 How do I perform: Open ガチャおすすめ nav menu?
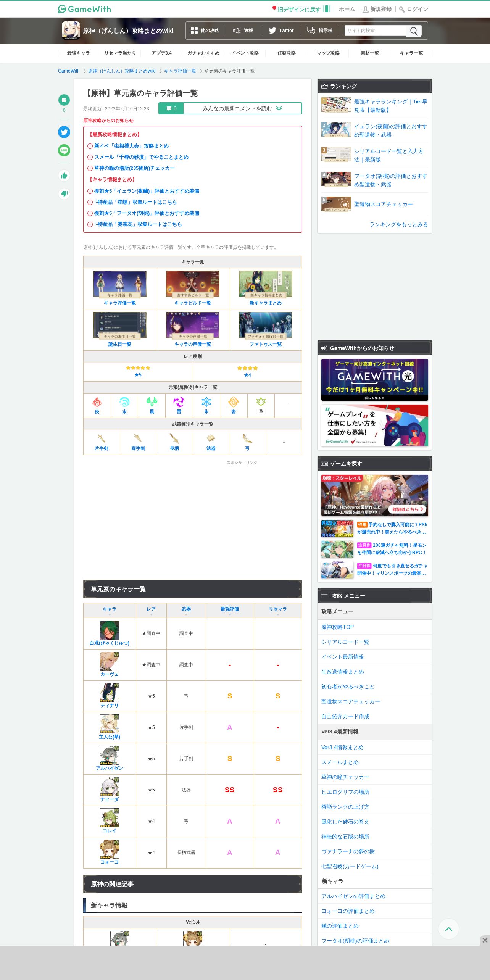point(203,53)
